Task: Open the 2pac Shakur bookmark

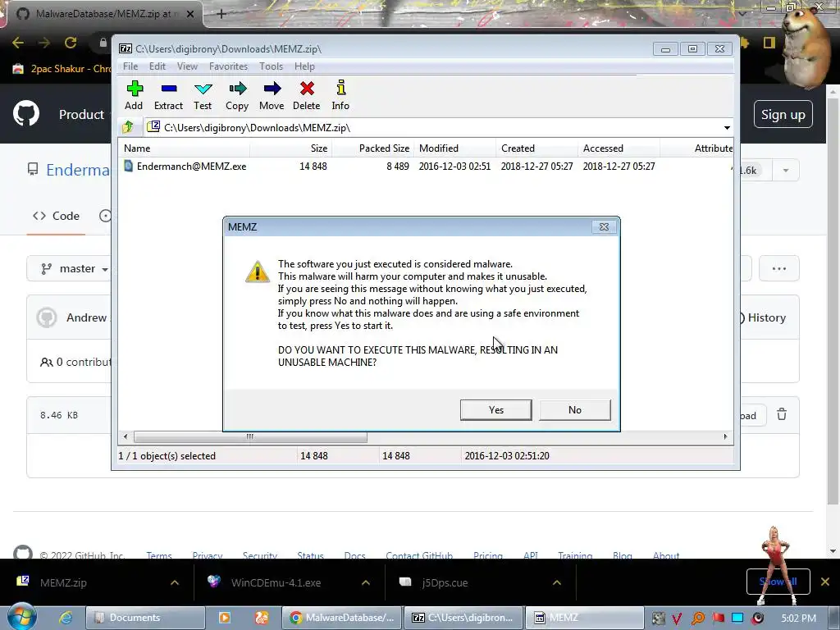Action: tap(62, 69)
